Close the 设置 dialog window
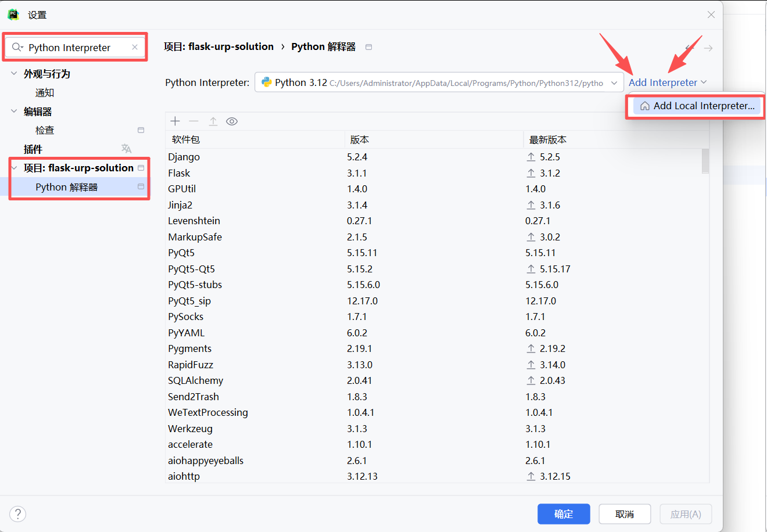Image resolution: width=767 pixels, height=532 pixels. 711,15
